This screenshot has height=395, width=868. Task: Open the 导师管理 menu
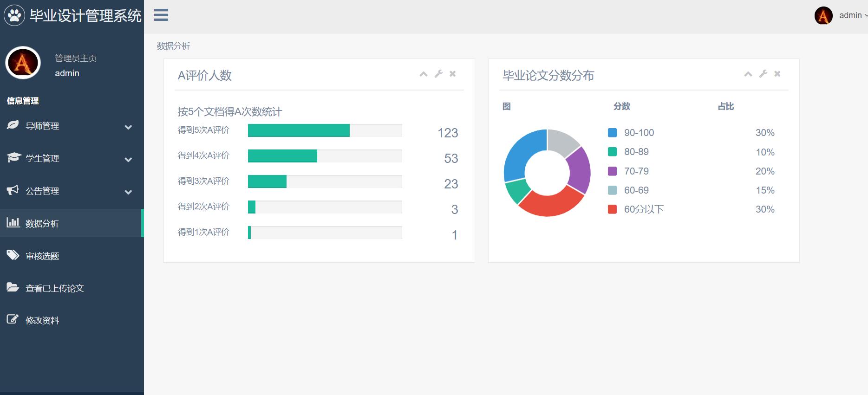pyautogui.click(x=72, y=126)
